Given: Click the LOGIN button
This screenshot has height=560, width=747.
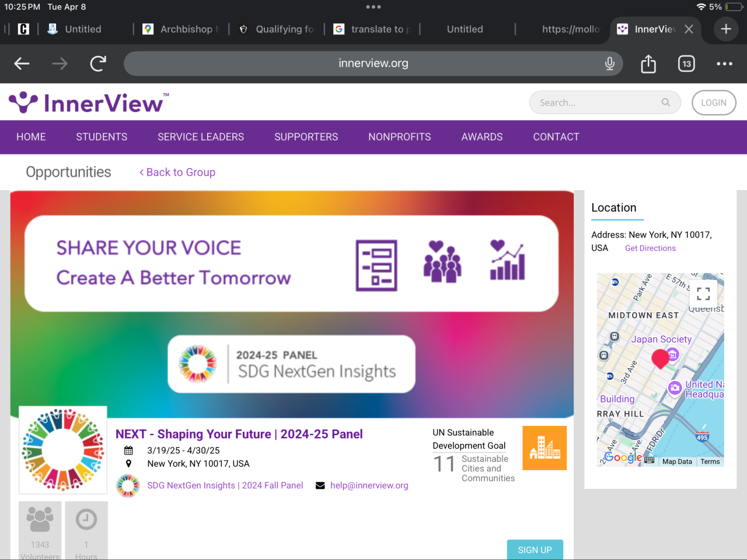Looking at the screenshot, I should pos(714,103).
